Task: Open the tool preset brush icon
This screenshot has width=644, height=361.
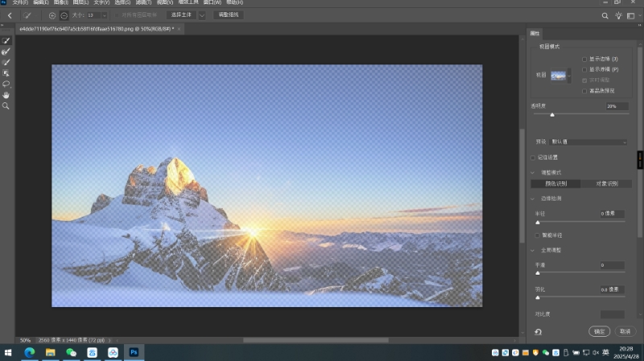Action: coord(27,15)
